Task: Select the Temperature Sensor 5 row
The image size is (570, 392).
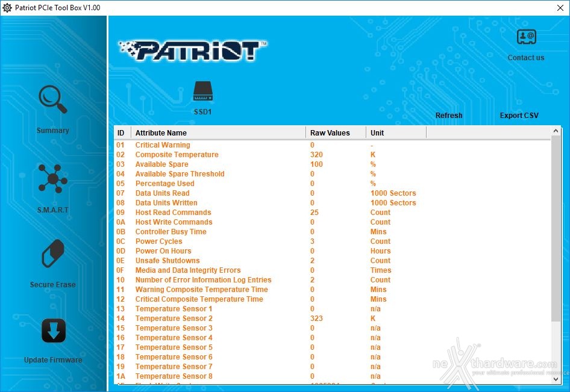Action: click(x=332, y=347)
